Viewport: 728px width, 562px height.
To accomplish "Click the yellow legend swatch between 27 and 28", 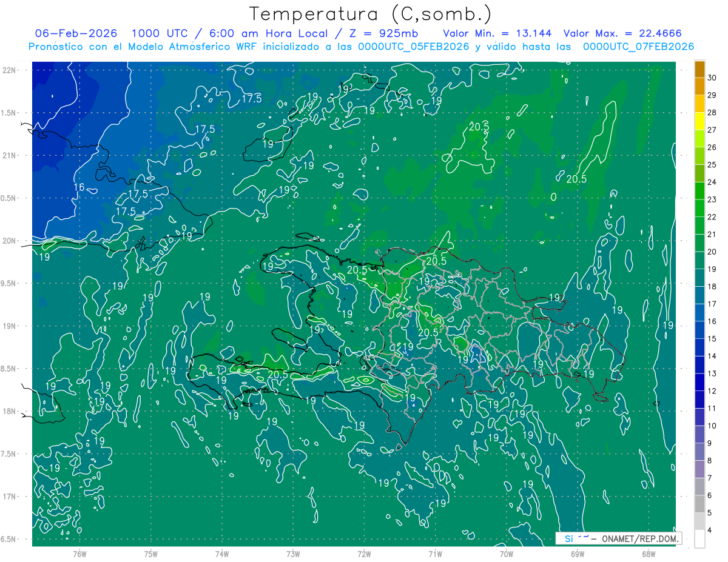I will click(x=699, y=122).
